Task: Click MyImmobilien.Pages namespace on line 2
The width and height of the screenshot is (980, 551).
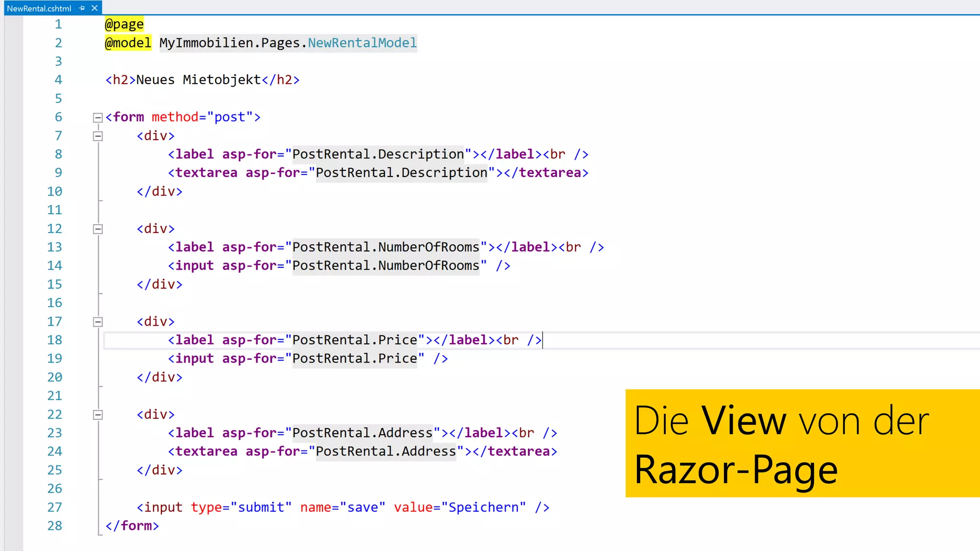Action: [x=230, y=43]
